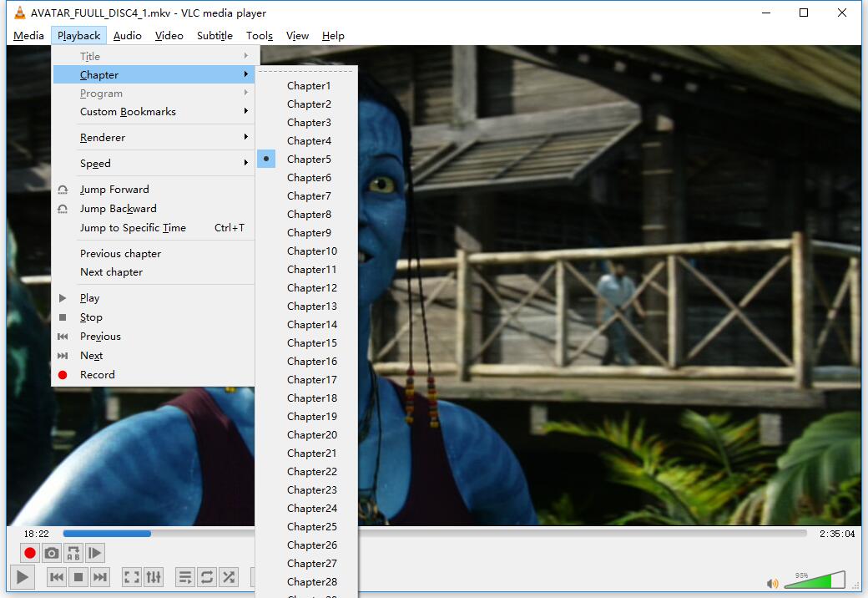Mute audio with the speaker icon
The width and height of the screenshot is (868, 598).
pyautogui.click(x=773, y=583)
